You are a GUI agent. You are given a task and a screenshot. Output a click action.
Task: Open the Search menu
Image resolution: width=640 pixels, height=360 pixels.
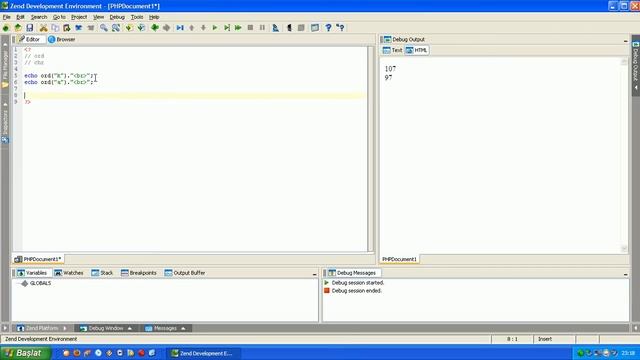click(39, 17)
